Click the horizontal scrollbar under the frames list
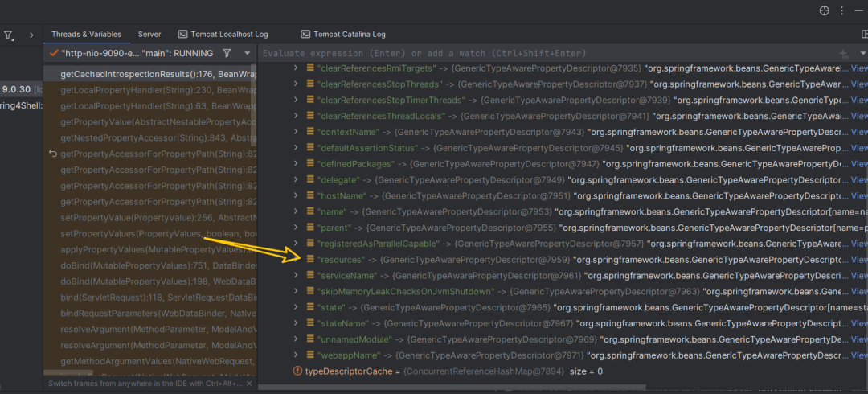This screenshot has width=868, height=394. tap(68, 374)
